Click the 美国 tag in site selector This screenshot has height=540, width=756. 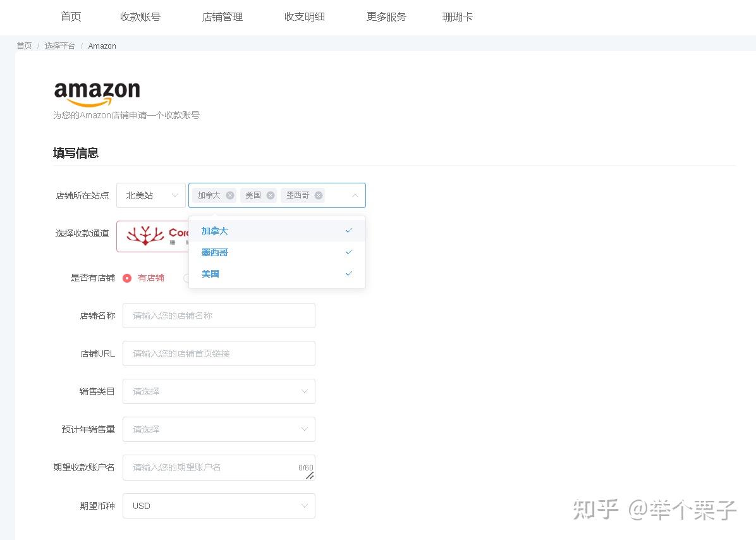click(259, 195)
